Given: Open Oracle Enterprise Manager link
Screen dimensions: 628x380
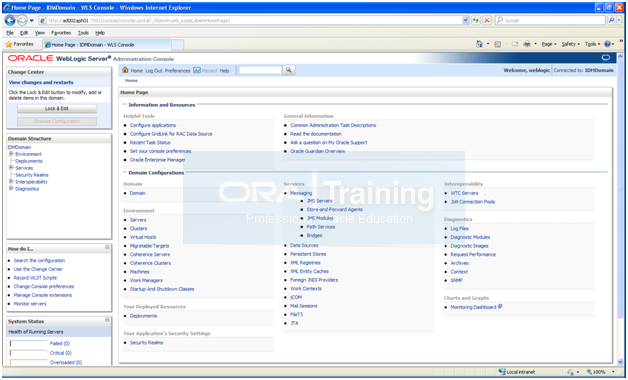Looking at the screenshot, I should click(157, 160).
